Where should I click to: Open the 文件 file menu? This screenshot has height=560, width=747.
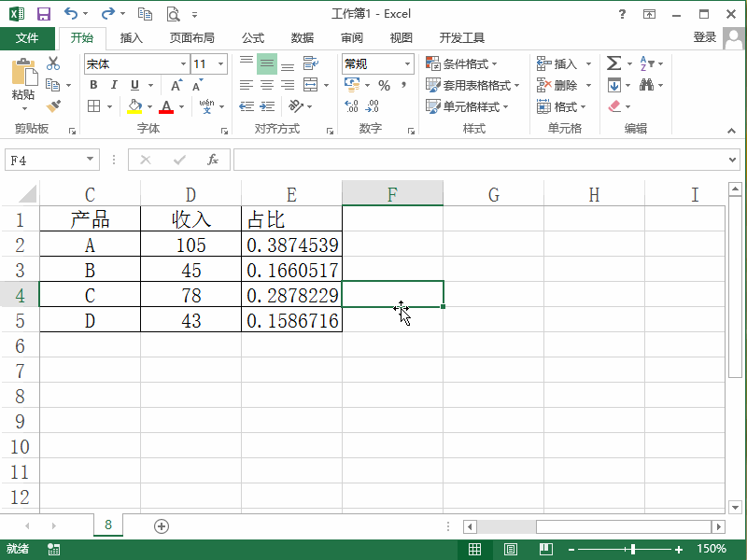(27, 37)
